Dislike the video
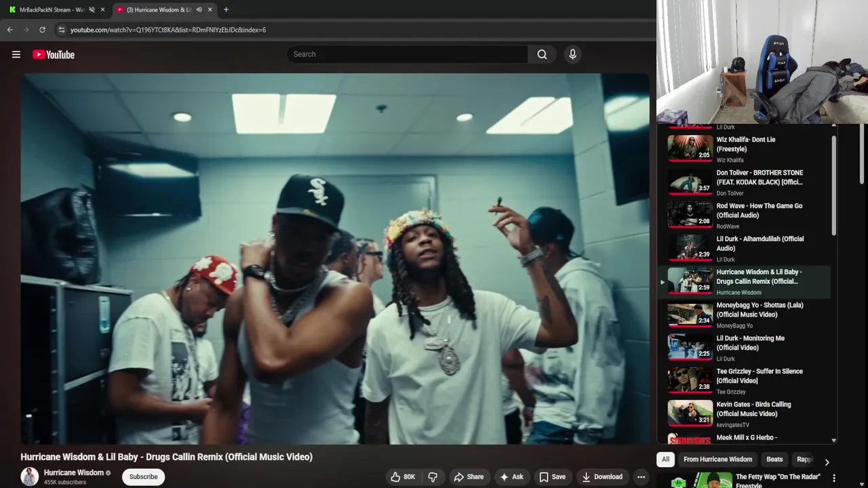Screen dimensions: 868x488 (x=433, y=477)
